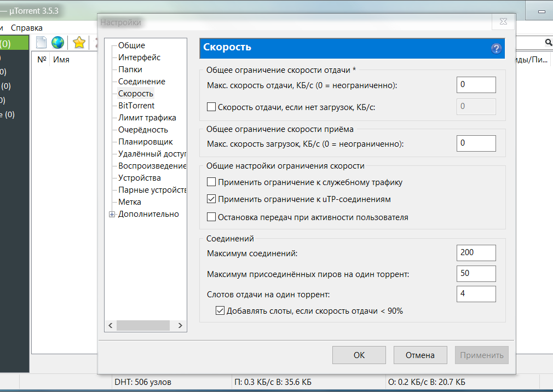Click the blue help question mark icon
This screenshot has width=553, height=392.
coord(496,48)
